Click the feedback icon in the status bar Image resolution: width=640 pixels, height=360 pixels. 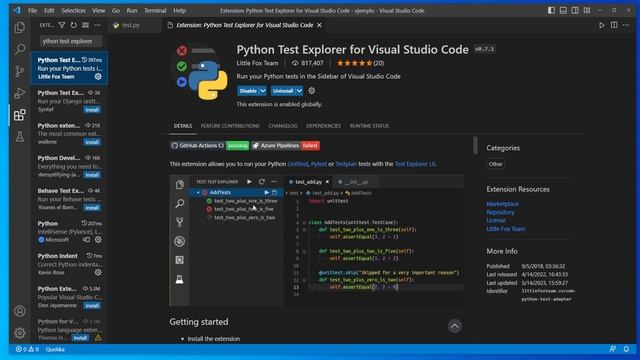coord(613,349)
